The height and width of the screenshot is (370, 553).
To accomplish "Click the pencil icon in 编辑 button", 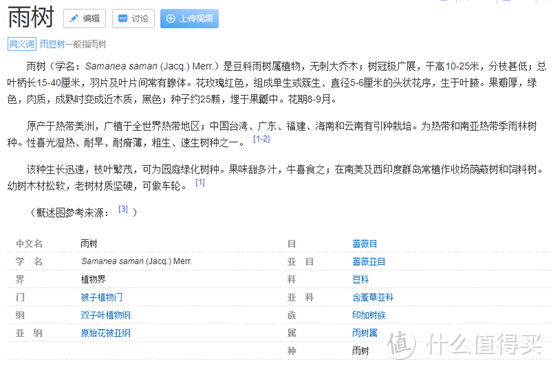I will click(74, 18).
